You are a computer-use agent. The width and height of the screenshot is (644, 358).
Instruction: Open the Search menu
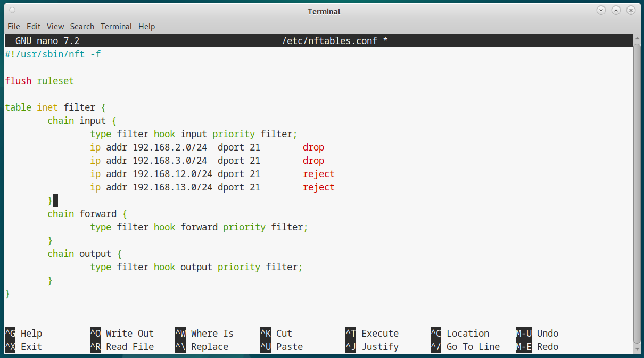point(82,27)
